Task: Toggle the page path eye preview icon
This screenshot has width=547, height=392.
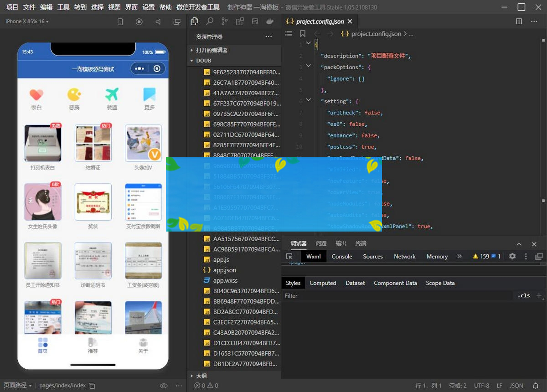Action: point(164,386)
